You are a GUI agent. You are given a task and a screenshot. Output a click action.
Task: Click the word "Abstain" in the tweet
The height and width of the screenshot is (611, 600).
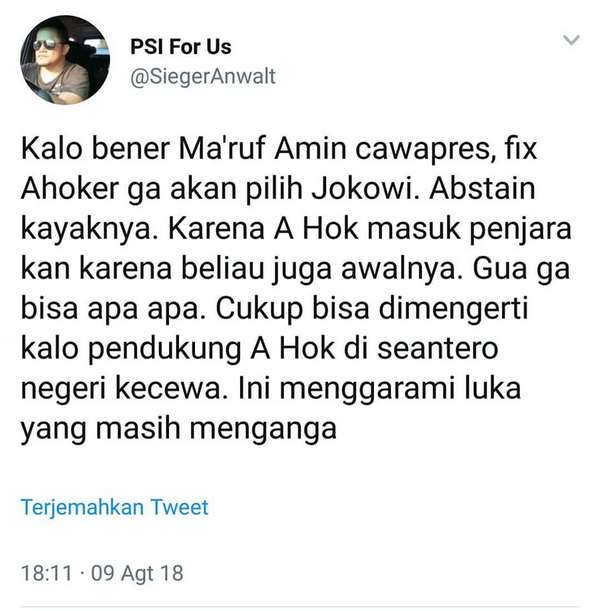tap(482, 189)
